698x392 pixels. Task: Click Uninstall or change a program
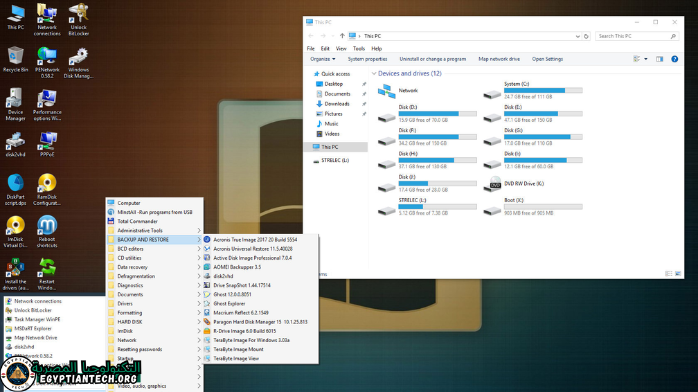click(x=432, y=59)
